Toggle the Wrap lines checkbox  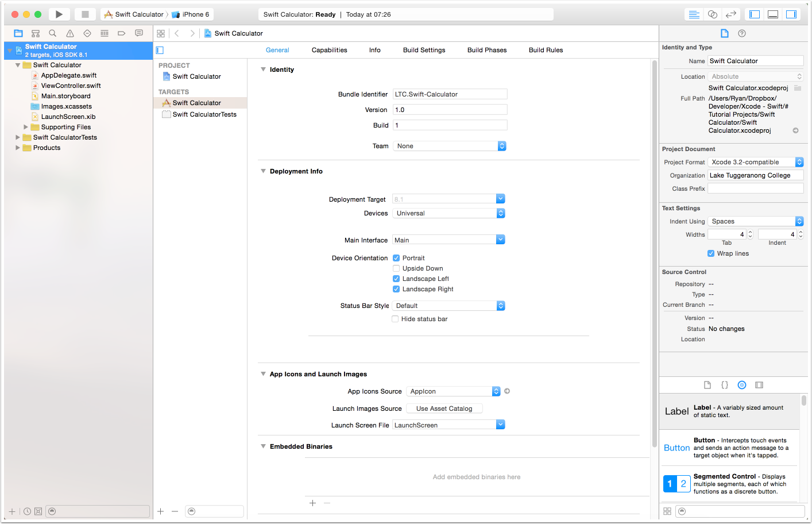point(711,253)
